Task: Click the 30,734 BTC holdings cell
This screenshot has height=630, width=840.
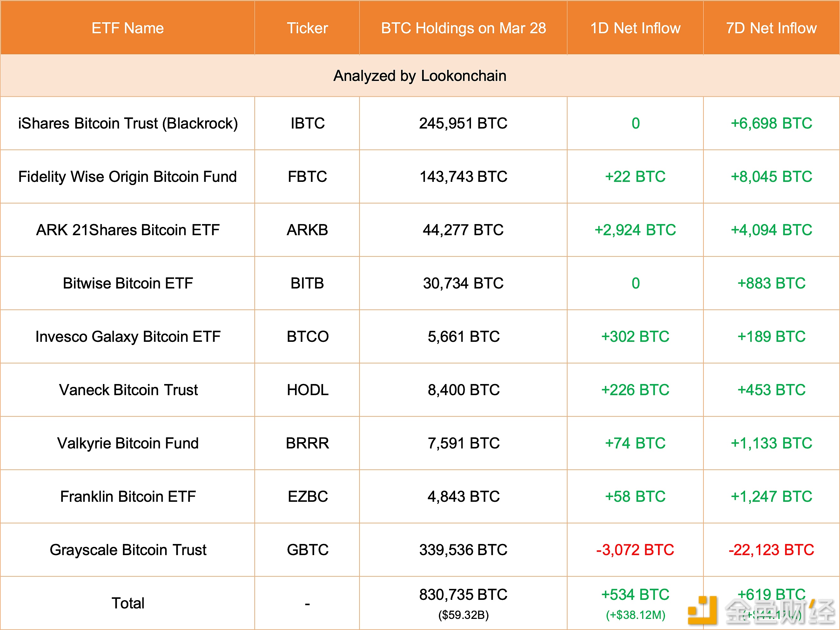Action: click(x=463, y=283)
